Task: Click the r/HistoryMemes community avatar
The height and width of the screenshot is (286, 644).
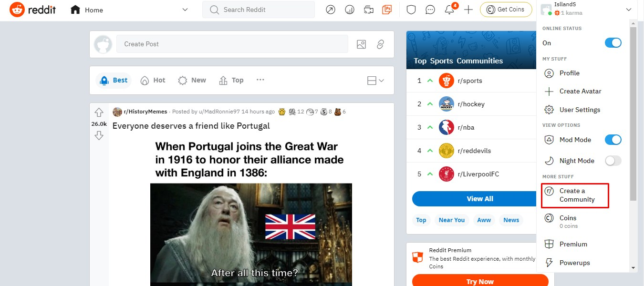Action: 117,112
